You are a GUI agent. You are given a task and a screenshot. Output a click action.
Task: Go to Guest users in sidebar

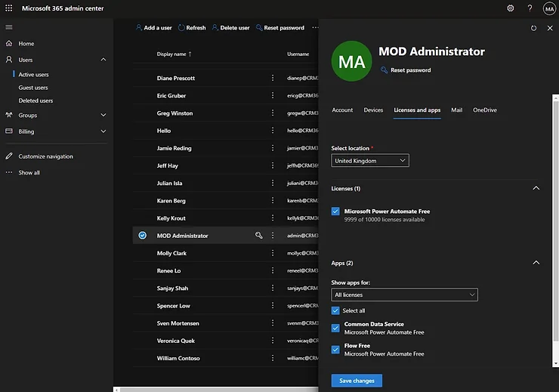click(x=33, y=88)
